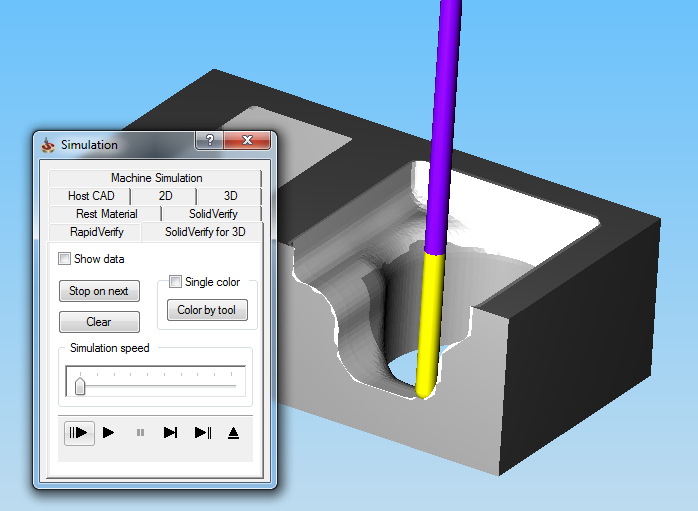
Task: Click the Simulation speed slider handle
Action: pos(80,386)
